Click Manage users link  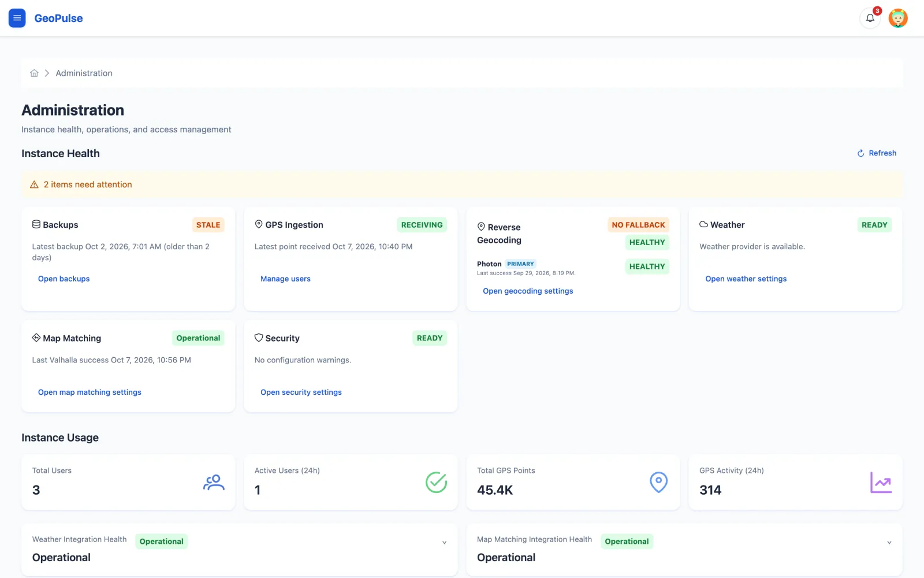click(285, 279)
